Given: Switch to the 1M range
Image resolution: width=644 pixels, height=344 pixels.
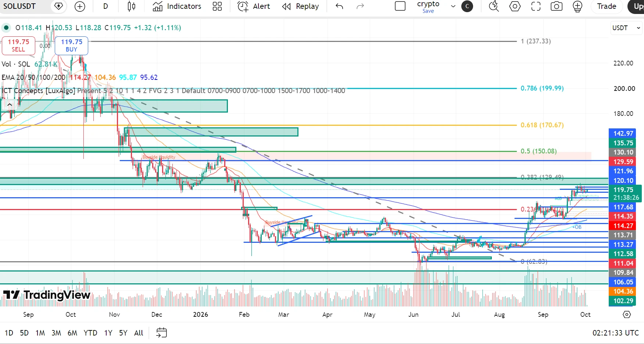Looking at the screenshot, I should coord(40,333).
